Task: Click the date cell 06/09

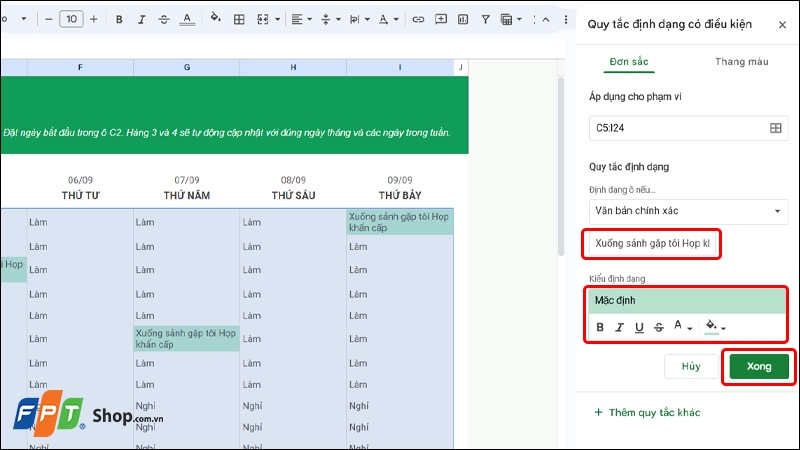Action: click(81, 180)
